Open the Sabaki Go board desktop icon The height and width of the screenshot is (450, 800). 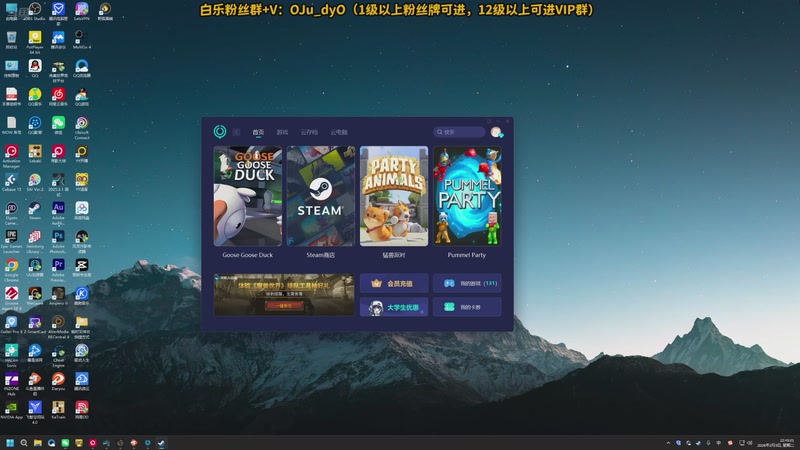click(x=35, y=154)
